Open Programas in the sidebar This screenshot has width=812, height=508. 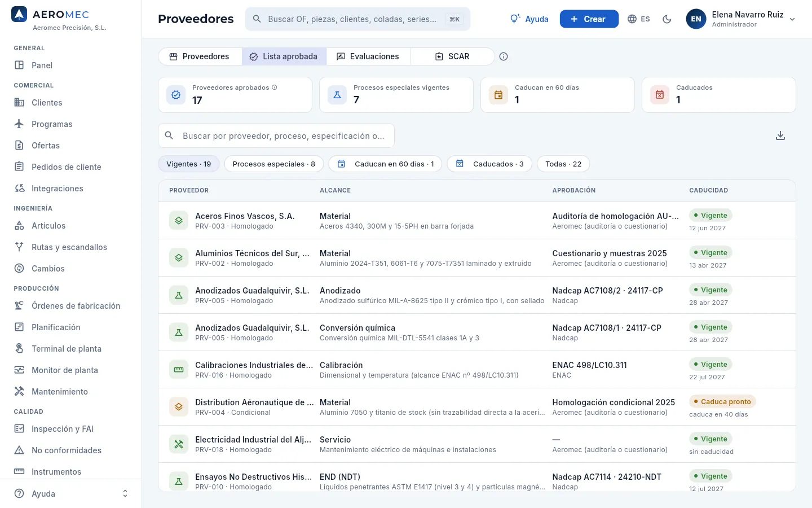click(70, 124)
